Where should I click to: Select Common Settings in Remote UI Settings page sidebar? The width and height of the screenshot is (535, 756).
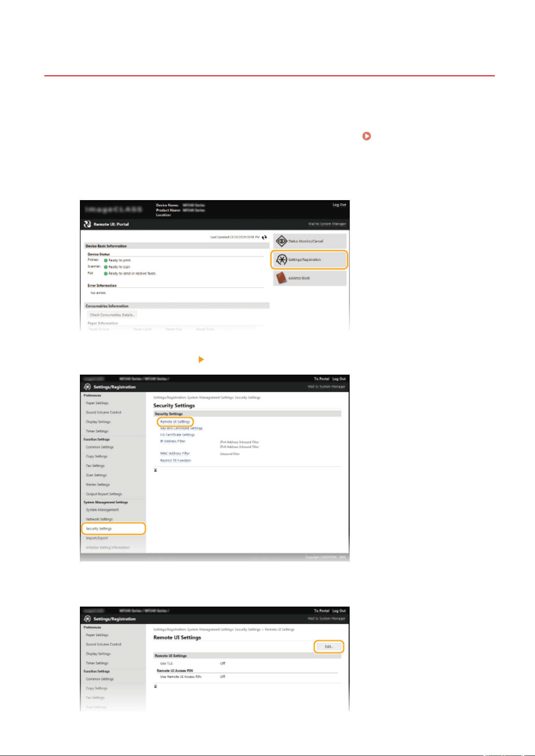tap(100, 679)
